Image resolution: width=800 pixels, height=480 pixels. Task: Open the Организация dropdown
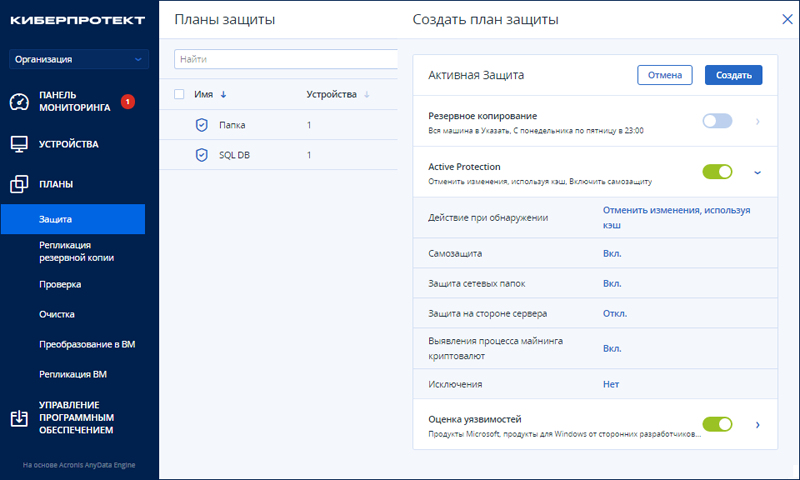point(79,59)
